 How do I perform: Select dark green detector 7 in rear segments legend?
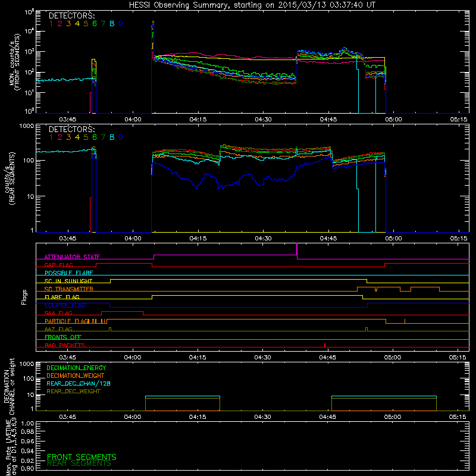103,137
